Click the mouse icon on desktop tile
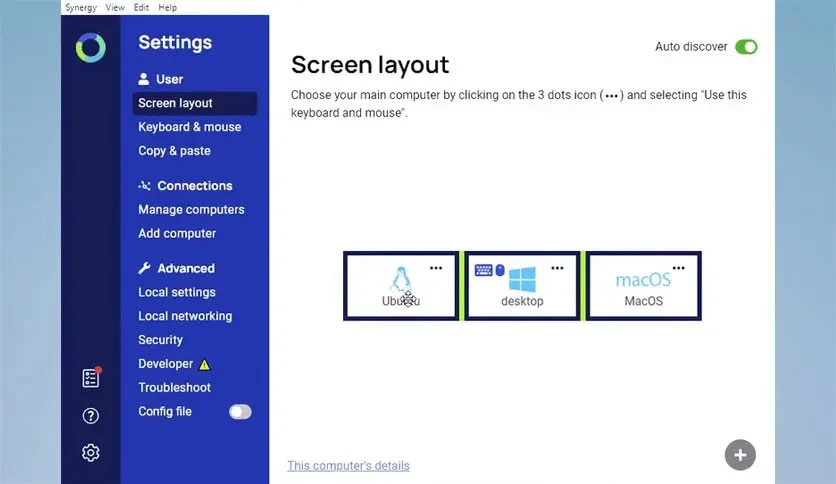Screen dimensions: 836x484 pyautogui.click(x=500, y=270)
